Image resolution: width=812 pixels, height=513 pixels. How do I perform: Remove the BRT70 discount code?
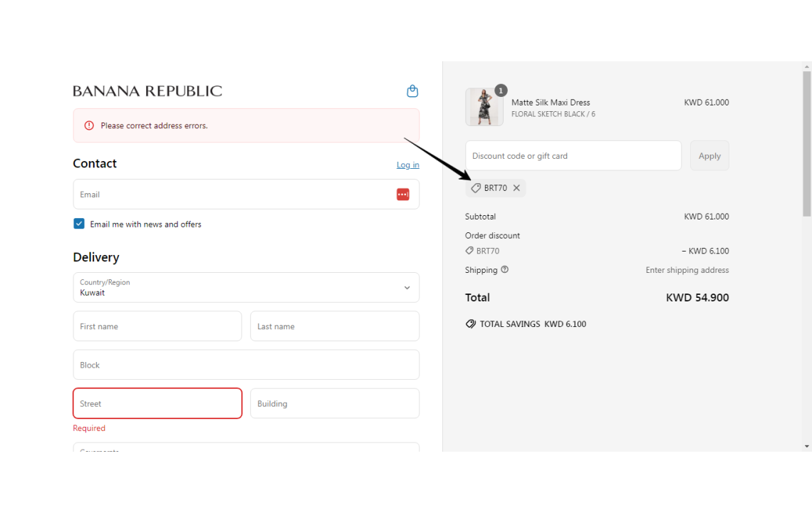[x=516, y=188]
